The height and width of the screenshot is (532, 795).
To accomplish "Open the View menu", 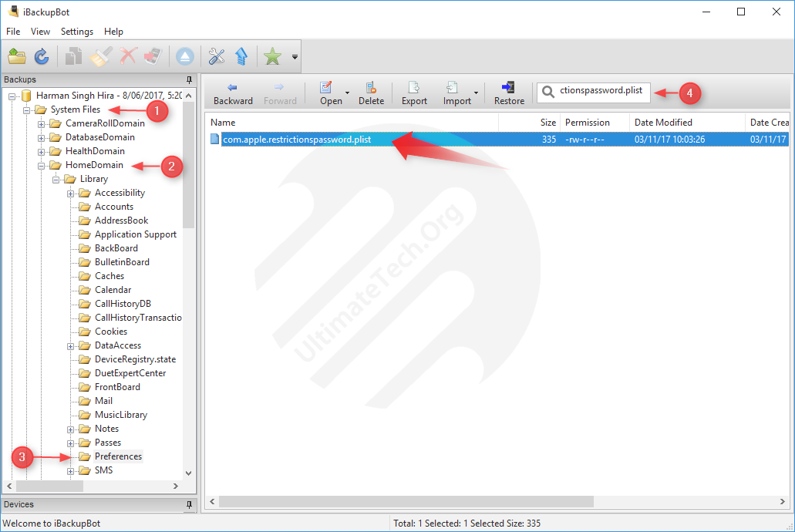I will [40, 32].
